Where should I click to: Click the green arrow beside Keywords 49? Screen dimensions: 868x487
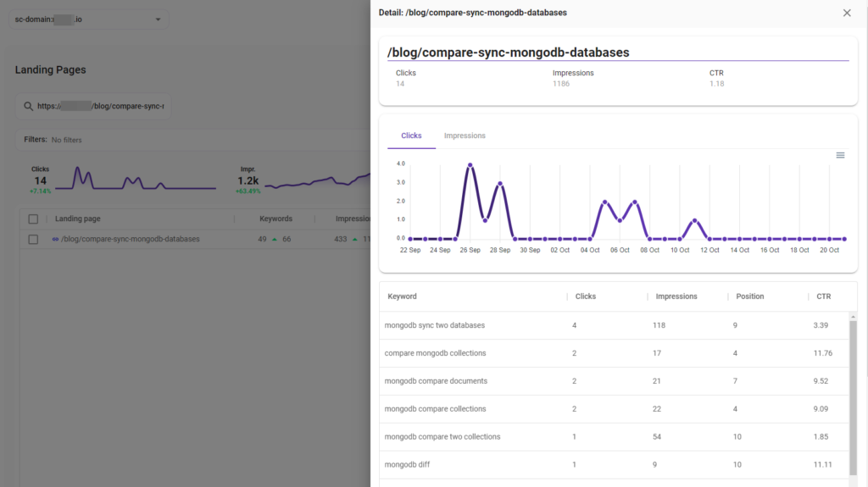coord(274,240)
